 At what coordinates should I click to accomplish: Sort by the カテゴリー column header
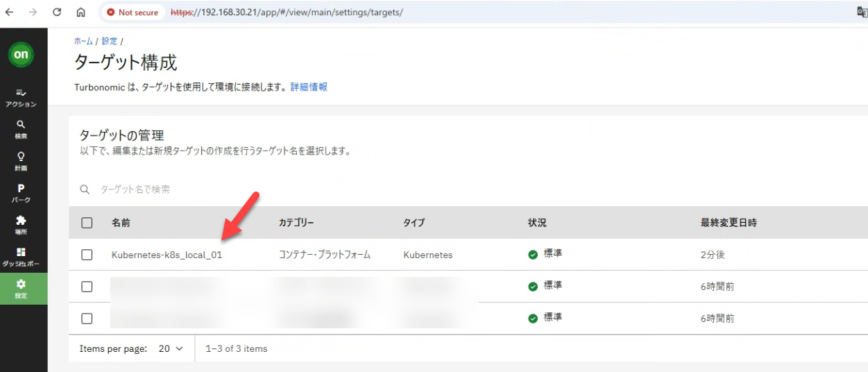click(x=296, y=223)
